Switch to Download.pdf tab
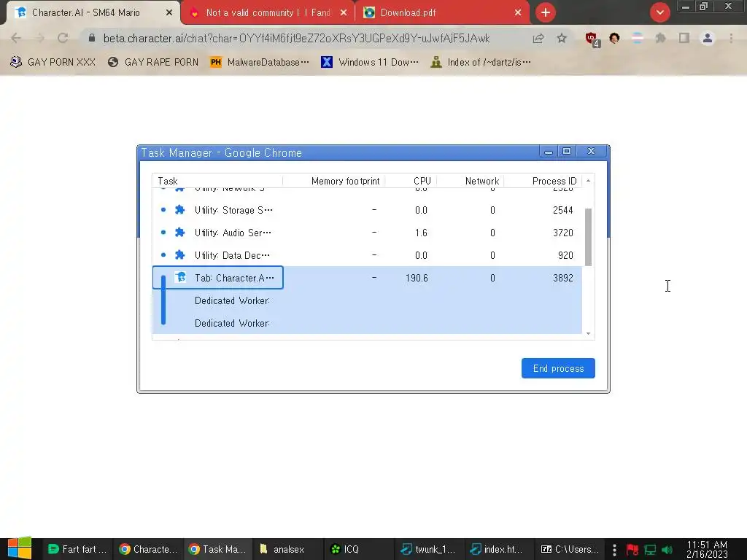747x560 pixels. tap(442, 13)
